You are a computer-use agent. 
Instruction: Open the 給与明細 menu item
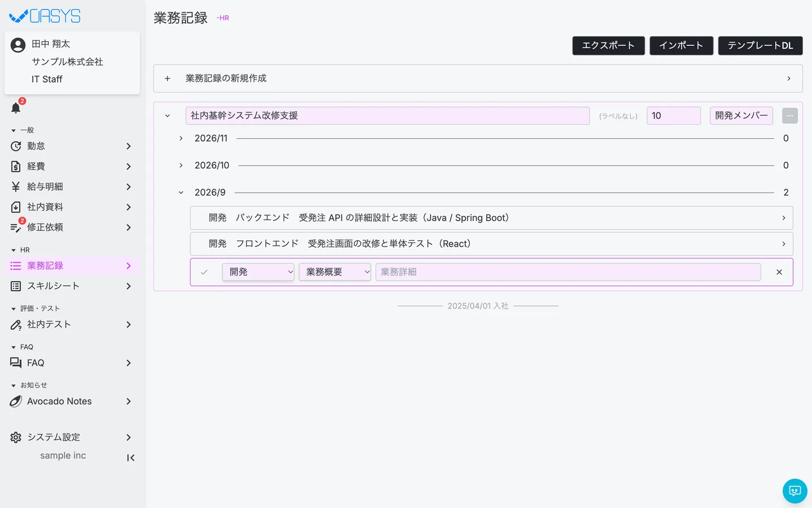(72, 187)
